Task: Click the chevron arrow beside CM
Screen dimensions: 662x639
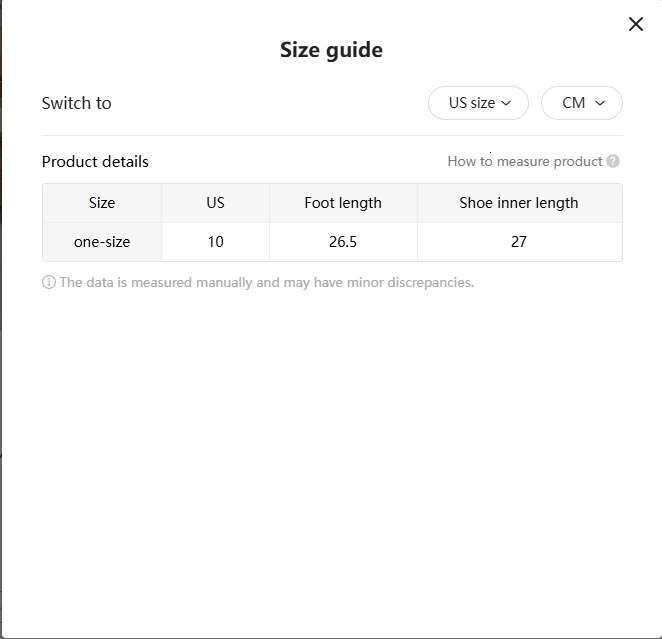Action: 600,103
